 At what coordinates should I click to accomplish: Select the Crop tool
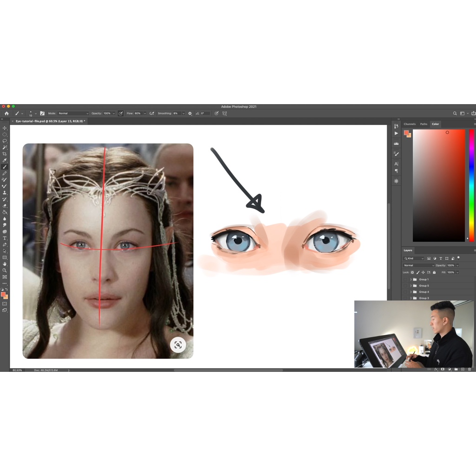coord(5,154)
